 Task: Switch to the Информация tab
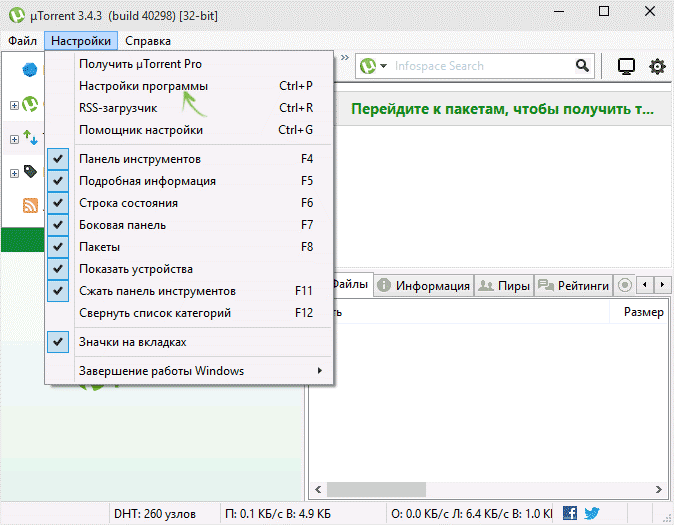[x=424, y=286]
